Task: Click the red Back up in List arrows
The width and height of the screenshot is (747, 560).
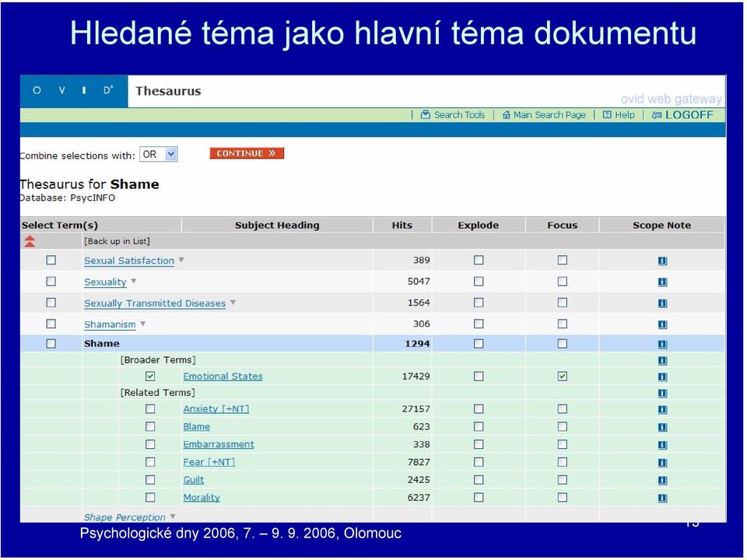Action: [30, 241]
